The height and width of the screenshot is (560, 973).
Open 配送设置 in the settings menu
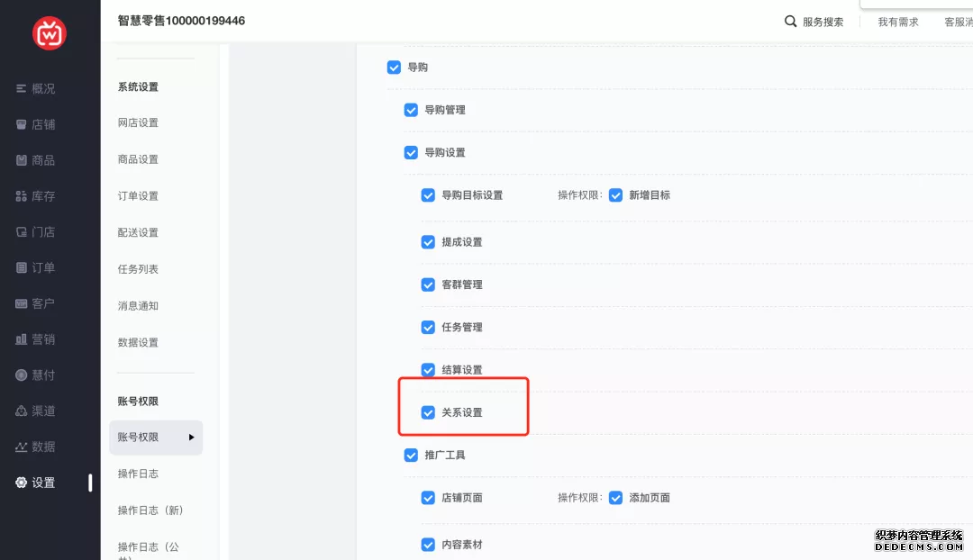click(x=138, y=232)
